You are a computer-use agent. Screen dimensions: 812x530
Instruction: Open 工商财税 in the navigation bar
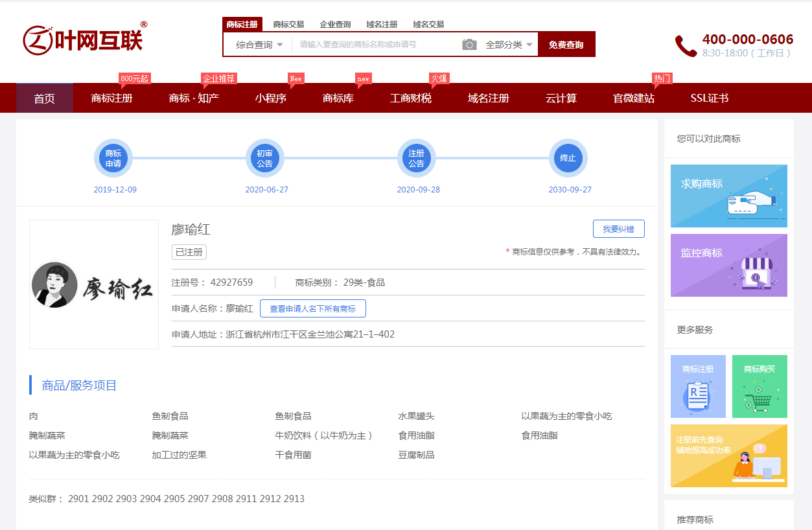click(x=410, y=98)
